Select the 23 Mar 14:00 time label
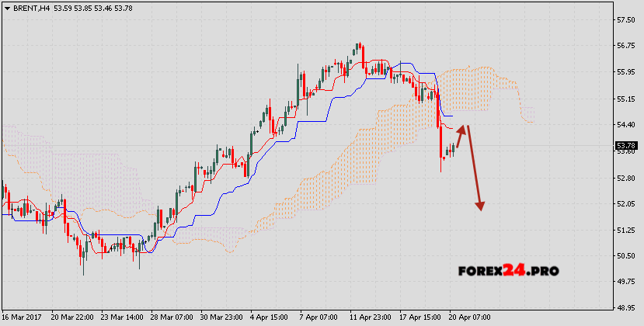The image size is (644, 326). click(121, 318)
